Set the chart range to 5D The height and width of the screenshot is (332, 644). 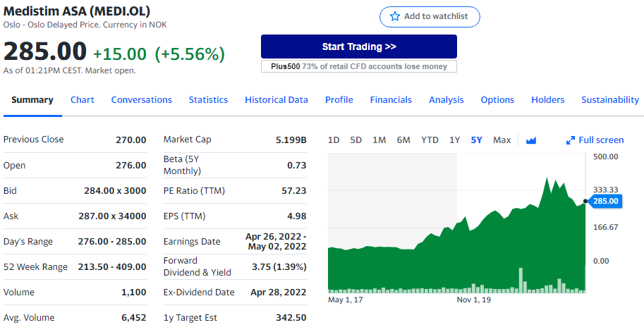pos(356,140)
